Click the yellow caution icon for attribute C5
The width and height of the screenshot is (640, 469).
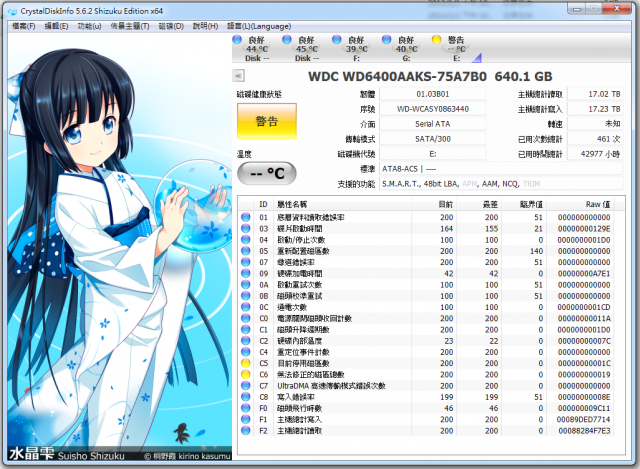coord(246,363)
